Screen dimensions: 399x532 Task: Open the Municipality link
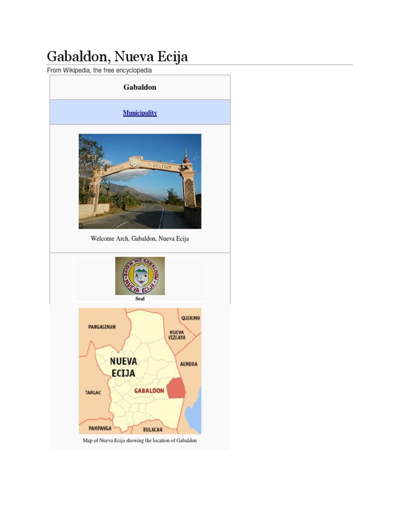point(140,113)
